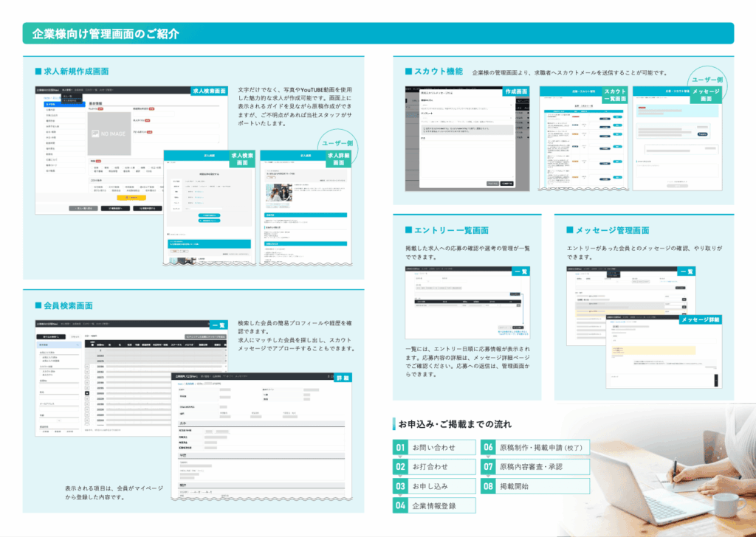
Task: Click the preview icon on the yellow プレビュー button
Action: point(127,198)
